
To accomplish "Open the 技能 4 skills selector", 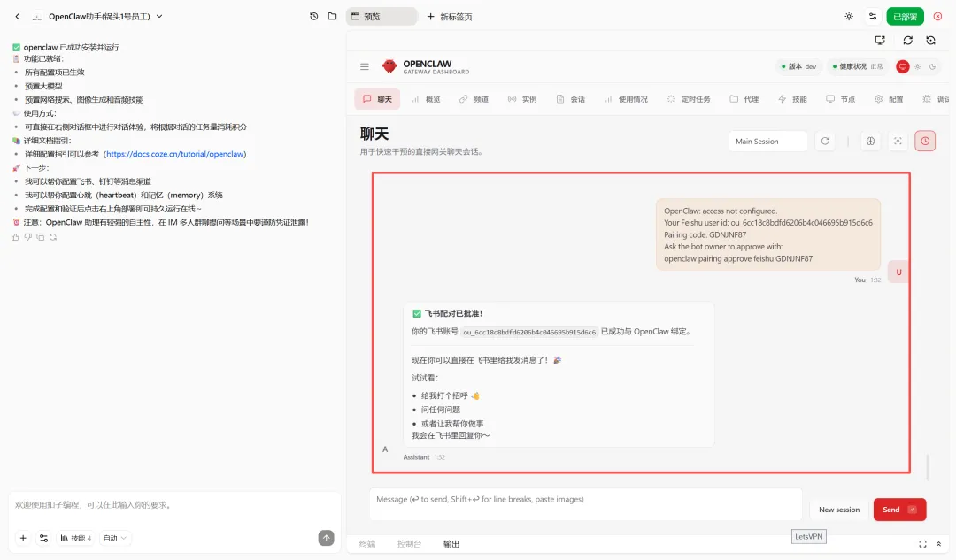I will [x=75, y=538].
